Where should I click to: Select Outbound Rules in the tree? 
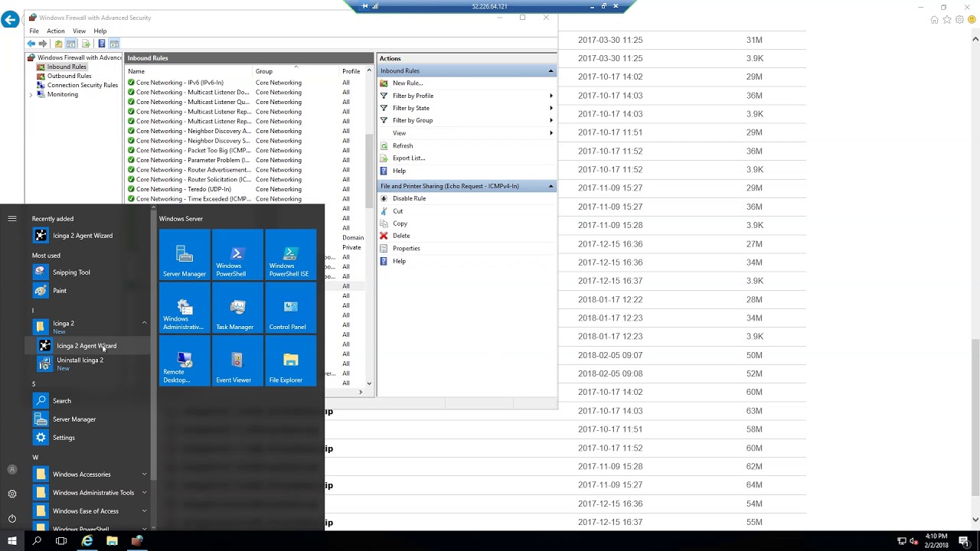(69, 76)
